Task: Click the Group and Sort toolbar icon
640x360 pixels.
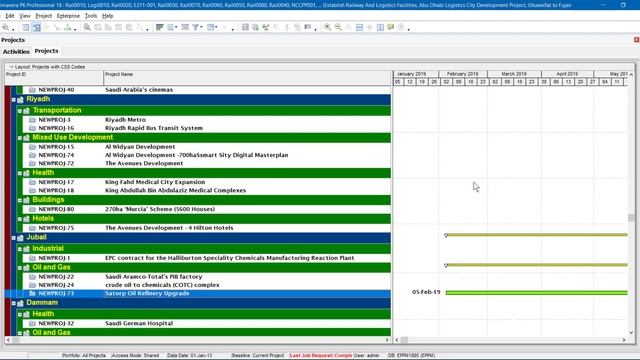Action: pyautogui.click(x=171, y=27)
